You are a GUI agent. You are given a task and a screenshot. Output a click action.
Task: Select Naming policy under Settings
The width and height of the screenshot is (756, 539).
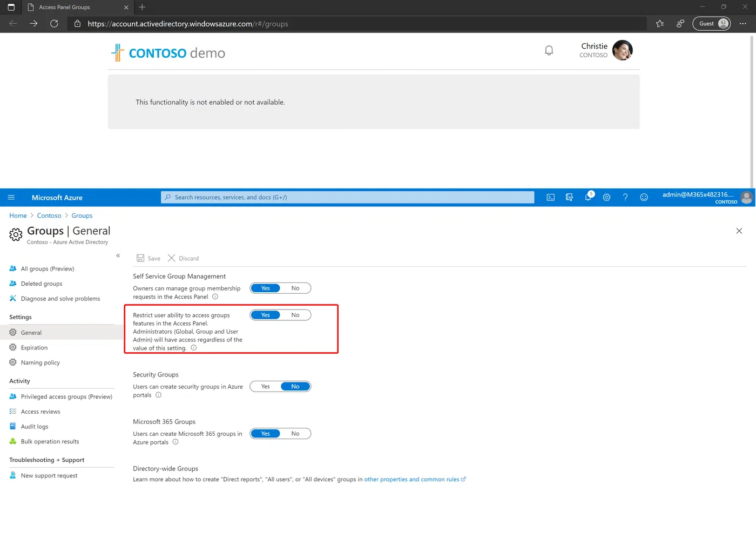(x=40, y=362)
